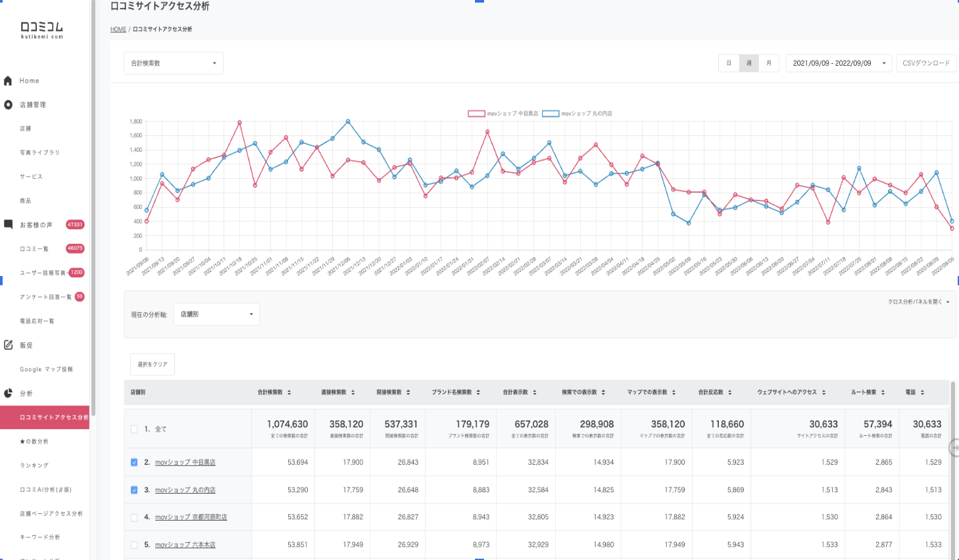The width and height of the screenshot is (959, 560).
Task: Click the 口コミコム logo
Action: (42, 30)
